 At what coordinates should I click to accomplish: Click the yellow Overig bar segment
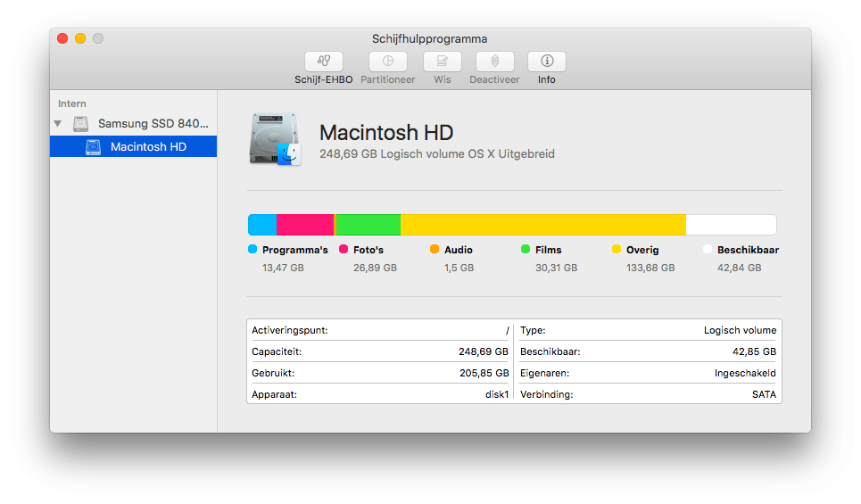tap(543, 225)
